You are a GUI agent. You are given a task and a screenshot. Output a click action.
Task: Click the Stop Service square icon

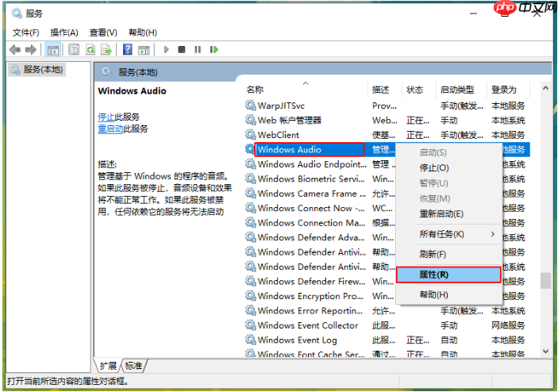tap(182, 49)
